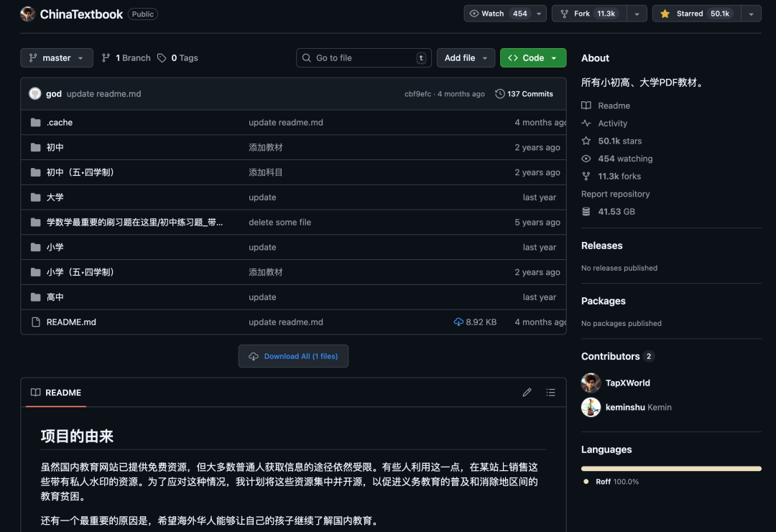Toggle Watch subscription for the repository
Image resolution: width=776 pixels, height=532 pixels.
coord(499,14)
